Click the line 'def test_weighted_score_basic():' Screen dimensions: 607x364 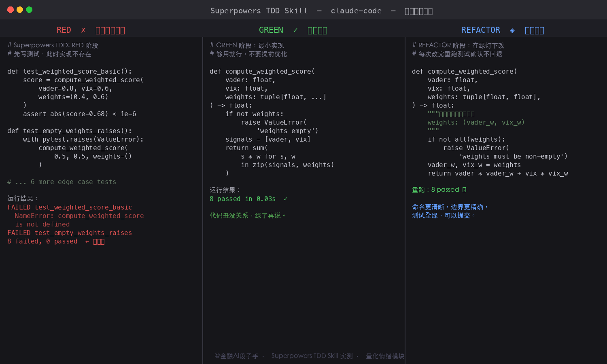coord(70,72)
